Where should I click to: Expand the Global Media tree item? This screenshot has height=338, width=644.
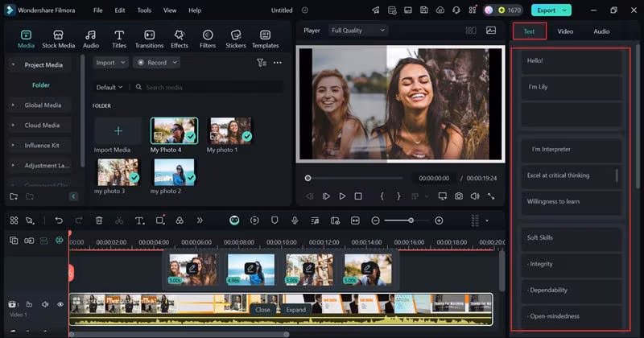click(x=13, y=105)
